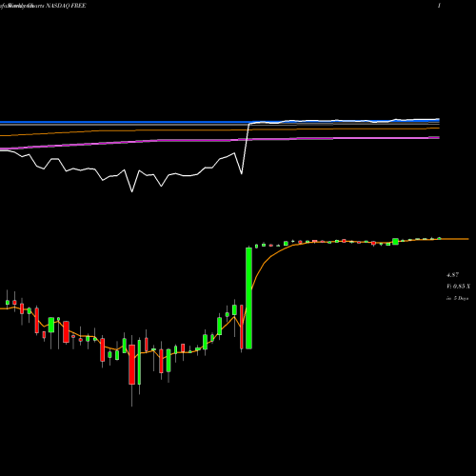Click the 'V: 0.85 X' volume label
Image resolution: width=476 pixels, height=476 pixels.
[458, 287]
